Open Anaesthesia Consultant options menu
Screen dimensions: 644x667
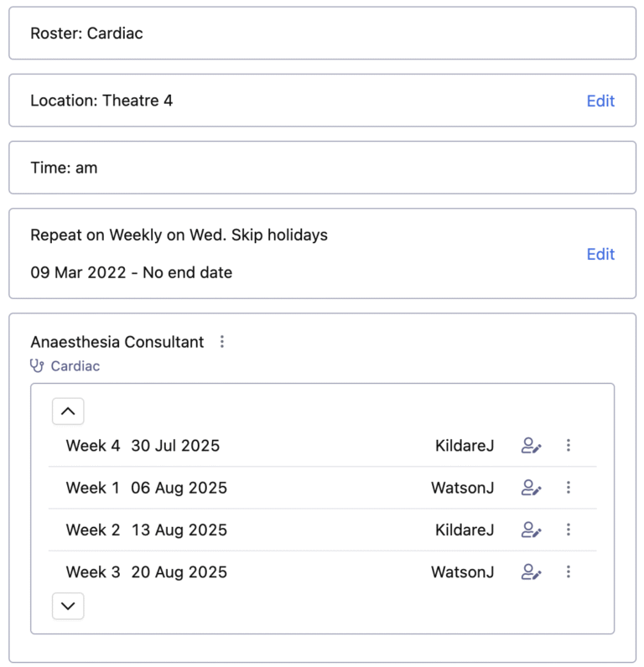222,342
